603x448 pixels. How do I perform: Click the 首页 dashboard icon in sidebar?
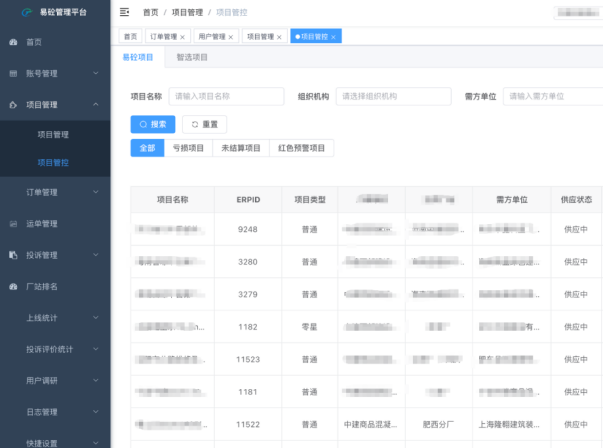[x=13, y=43]
